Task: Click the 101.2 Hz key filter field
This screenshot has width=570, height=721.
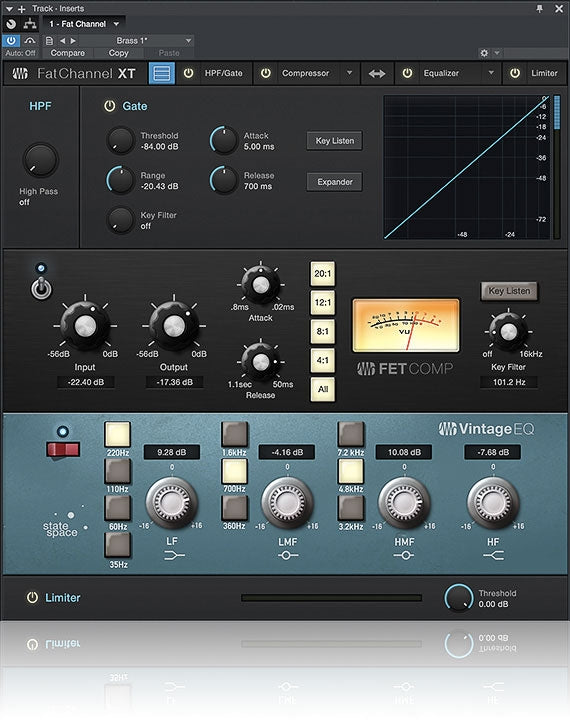Action: click(x=509, y=382)
